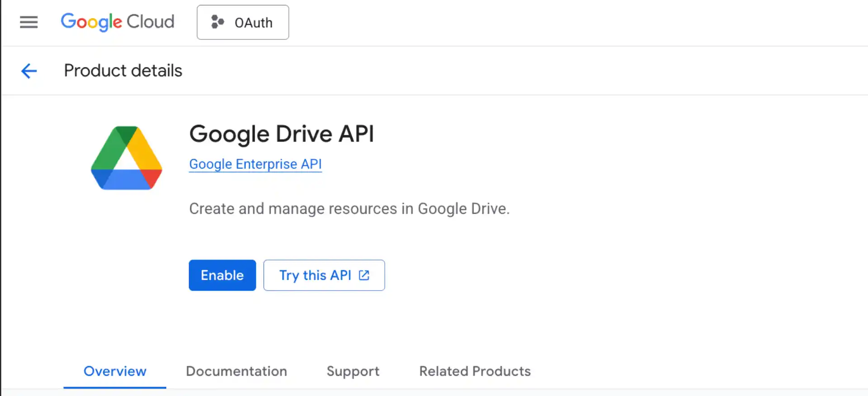Viewport: 868px width, 396px height.
Task: Click the blue underline beneath Overview tab
Action: 115,387
